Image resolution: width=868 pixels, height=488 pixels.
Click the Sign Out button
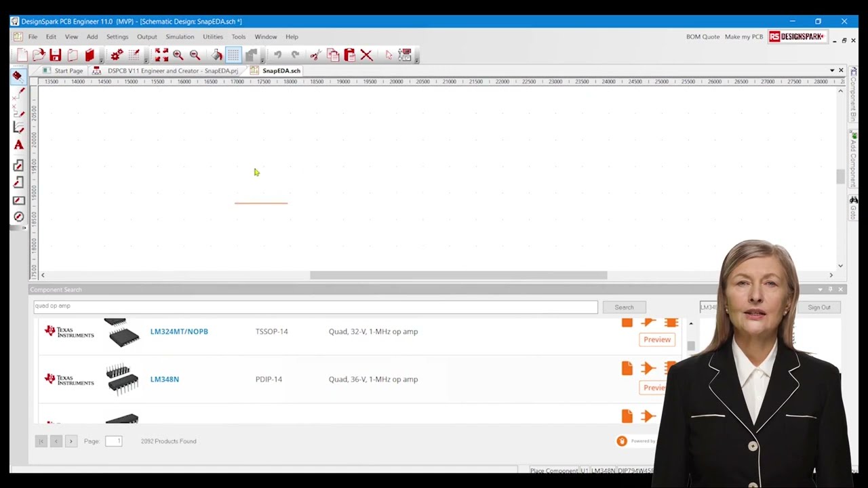pyautogui.click(x=818, y=307)
